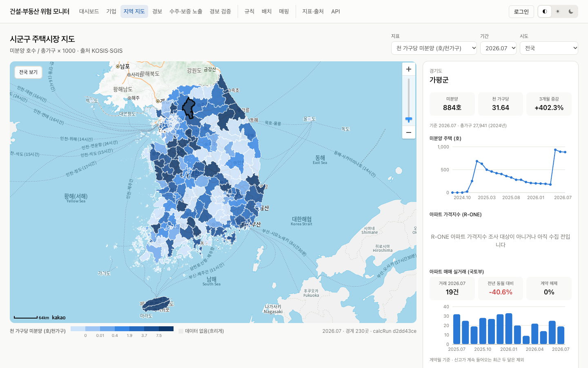Screen dimensions: 588x368
Task: Click the 로그인 button
Action: coord(521,11)
